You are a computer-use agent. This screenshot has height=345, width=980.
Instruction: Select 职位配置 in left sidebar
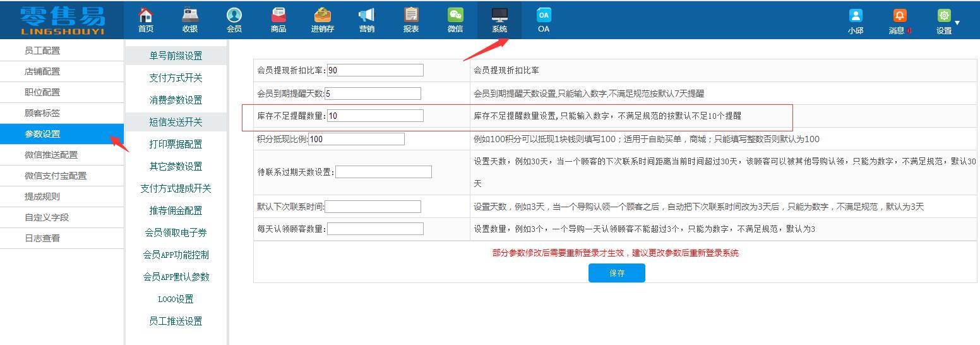tap(62, 92)
